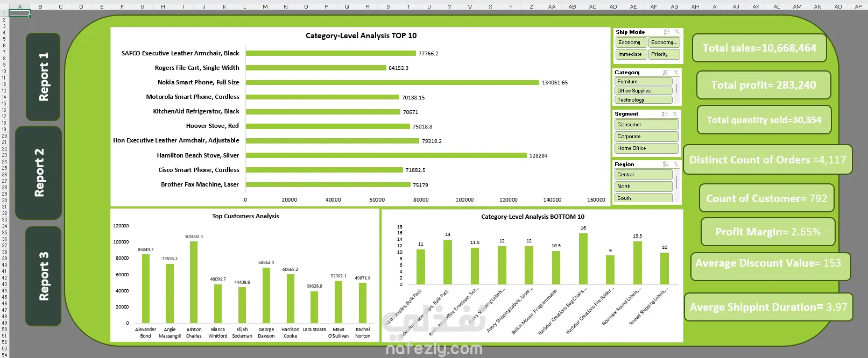Image resolution: width=868 pixels, height=358 pixels.
Task: Filter by Technology category
Action: [x=644, y=100]
